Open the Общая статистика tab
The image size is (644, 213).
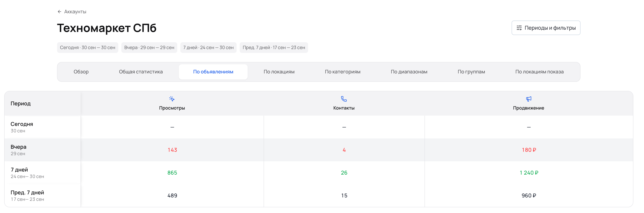(x=141, y=72)
